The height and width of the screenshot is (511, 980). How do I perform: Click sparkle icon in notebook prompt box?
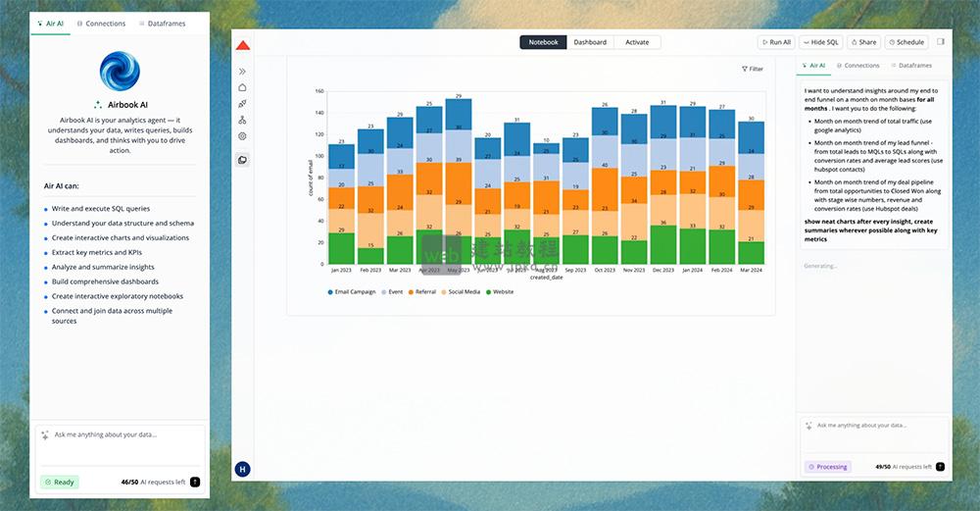[x=808, y=426]
